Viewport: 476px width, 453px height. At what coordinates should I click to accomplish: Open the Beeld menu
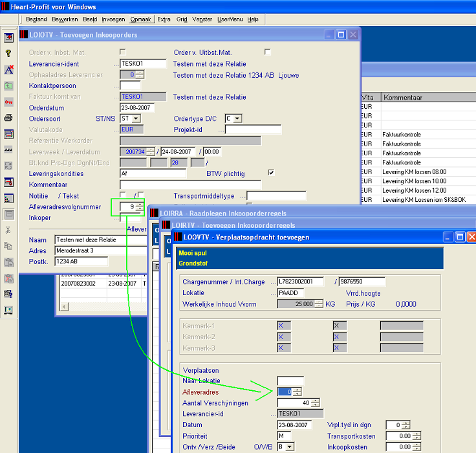pyautogui.click(x=90, y=19)
